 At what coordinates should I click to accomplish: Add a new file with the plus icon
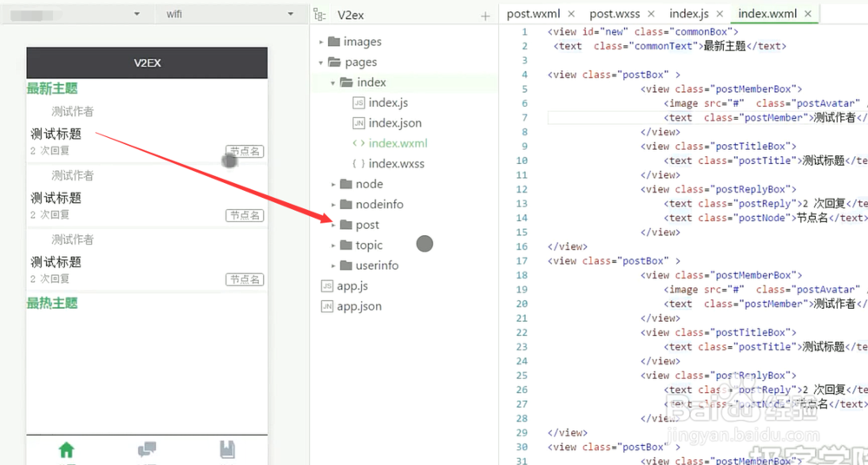485,16
